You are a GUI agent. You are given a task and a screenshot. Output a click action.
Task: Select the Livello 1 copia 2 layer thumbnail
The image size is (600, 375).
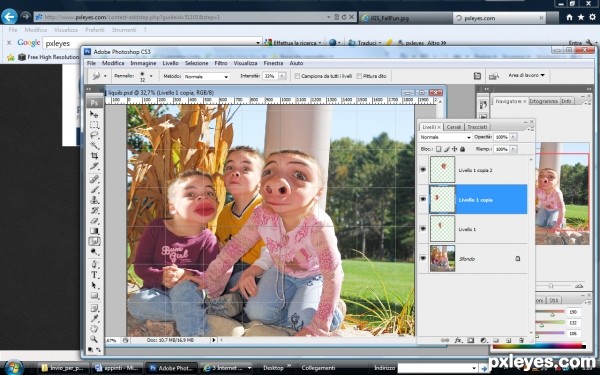(x=442, y=170)
